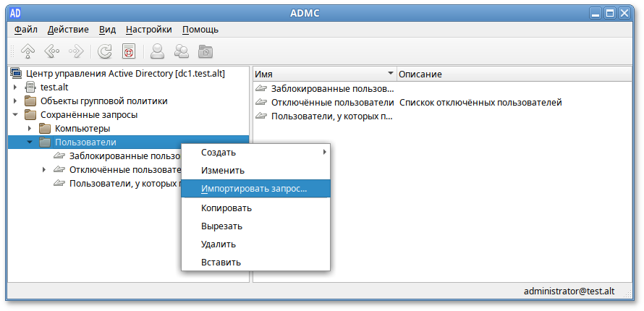
Task: Select Центр управления Active Directory root item
Action: pos(125,74)
